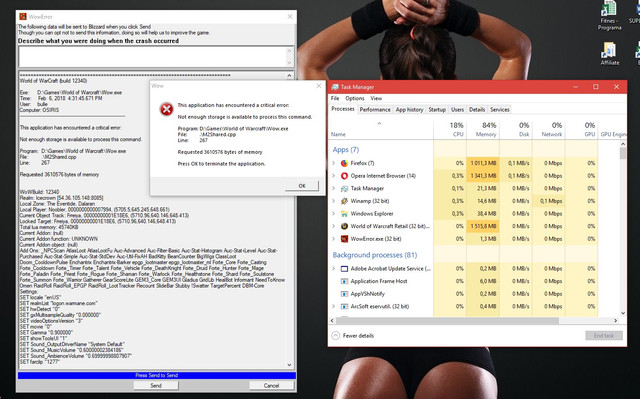
Task: Sort processes by the Disk column
Action: click(516, 129)
